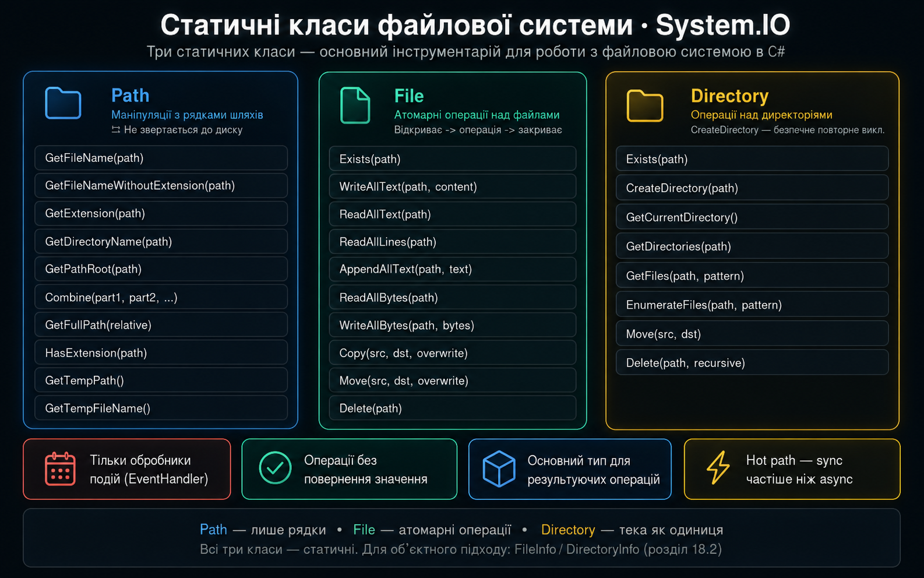Select Delete(path) in File card
The height and width of the screenshot is (578, 924).
[x=453, y=408]
